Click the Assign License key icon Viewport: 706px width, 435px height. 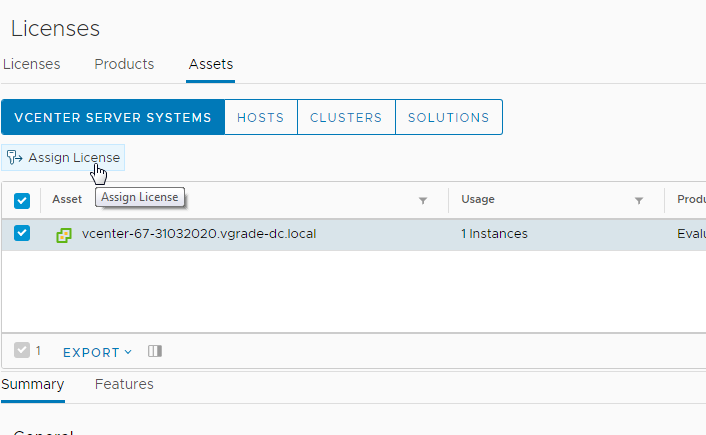(15, 157)
